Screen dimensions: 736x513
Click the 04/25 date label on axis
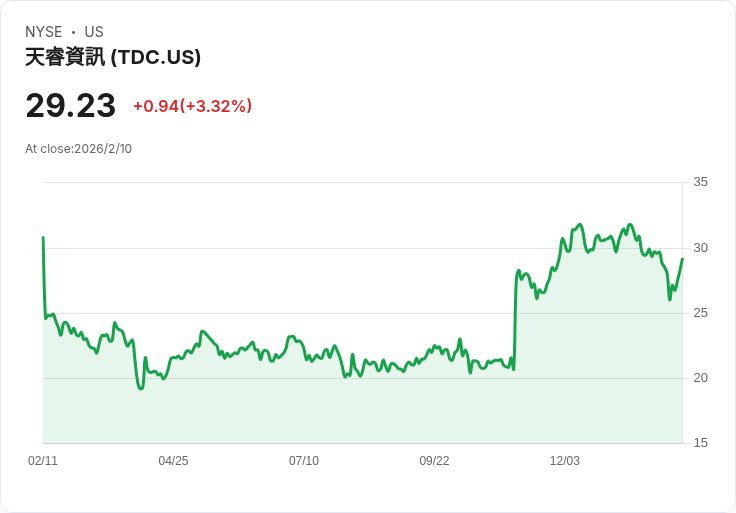[x=173, y=461]
